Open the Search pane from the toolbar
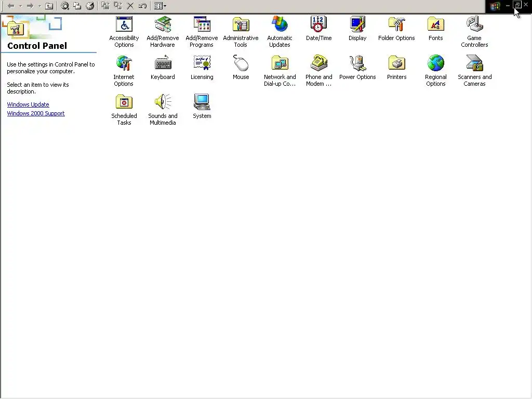The height and width of the screenshot is (399, 532). pos(65,6)
